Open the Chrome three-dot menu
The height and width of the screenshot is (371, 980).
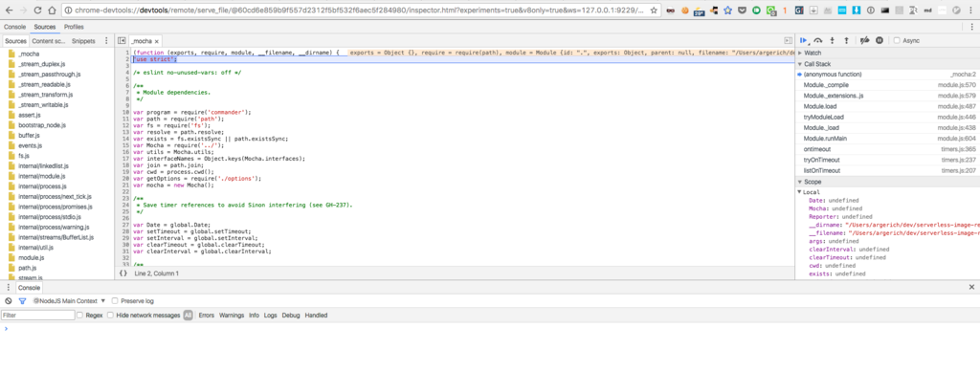point(971,11)
